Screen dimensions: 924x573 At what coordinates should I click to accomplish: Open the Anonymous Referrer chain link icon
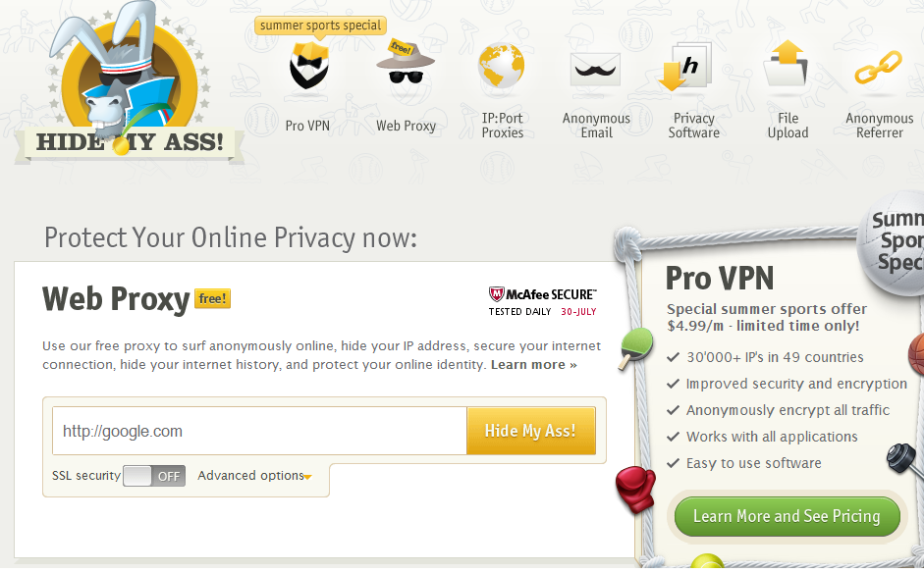point(878,67)
